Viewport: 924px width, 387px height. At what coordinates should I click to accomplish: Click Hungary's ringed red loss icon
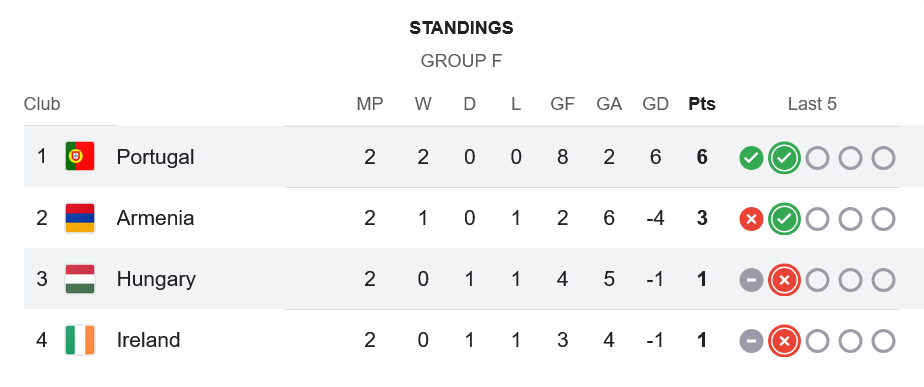784,280
